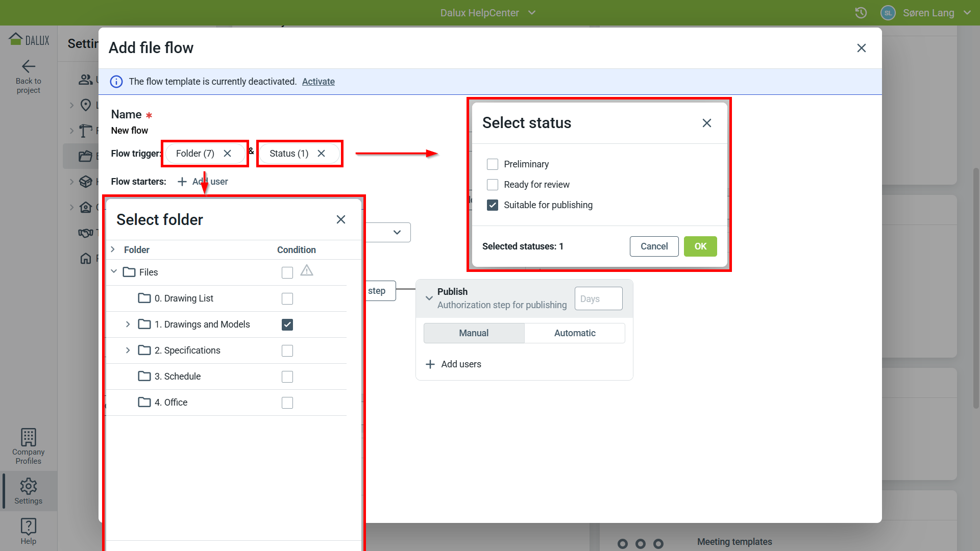Viewport: 980px width, 551px height.
Task: Check the Ready for review status
Action: pos(493,185)
